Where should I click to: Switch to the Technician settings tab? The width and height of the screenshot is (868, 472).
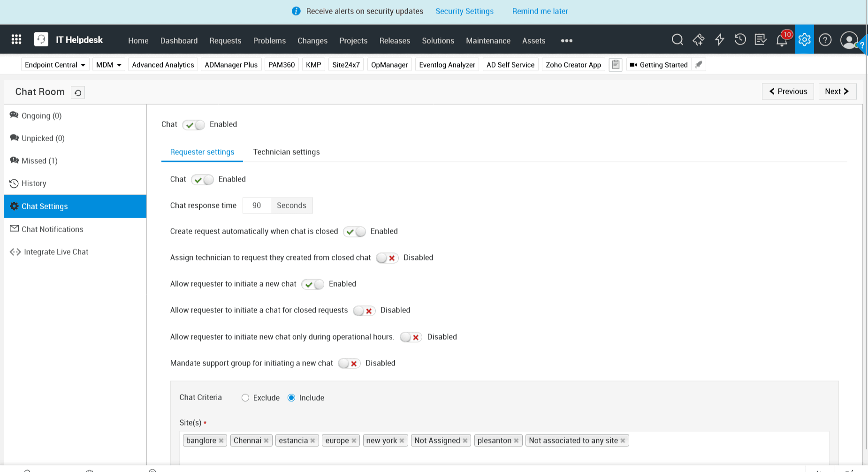point(286,152)
